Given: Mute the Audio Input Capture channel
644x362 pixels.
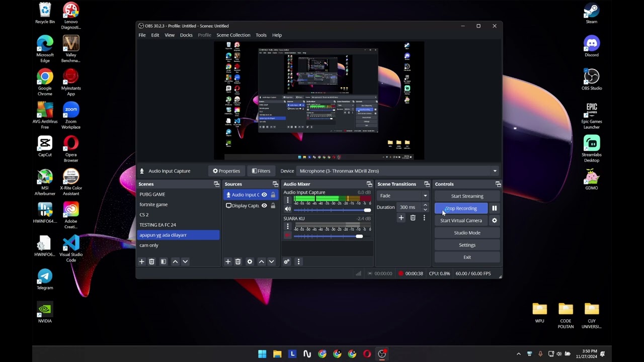Looking at the screenshot, I should tap(288, 209).
